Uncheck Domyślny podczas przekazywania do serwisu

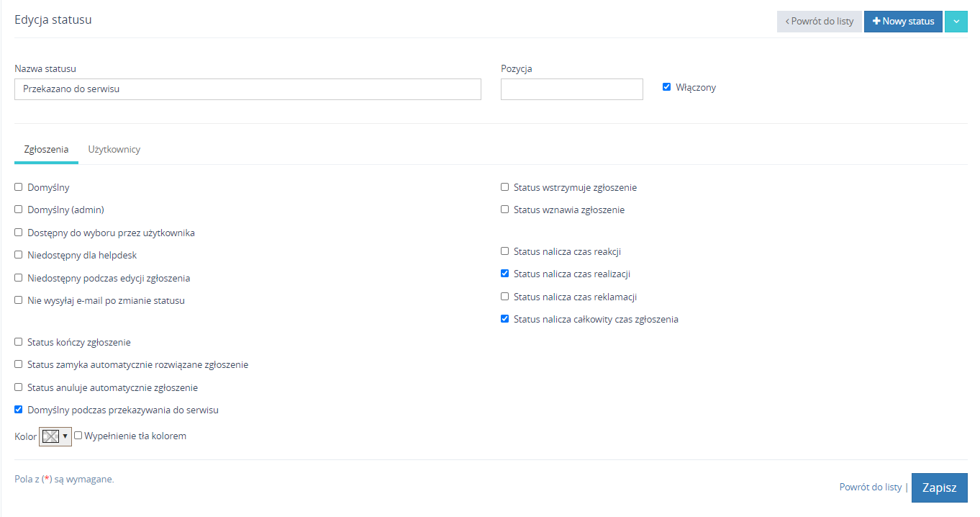click(19, 410)
